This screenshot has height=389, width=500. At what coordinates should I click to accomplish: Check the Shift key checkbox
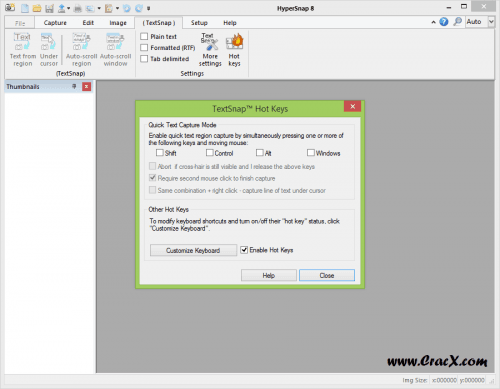tap(160, 153)
